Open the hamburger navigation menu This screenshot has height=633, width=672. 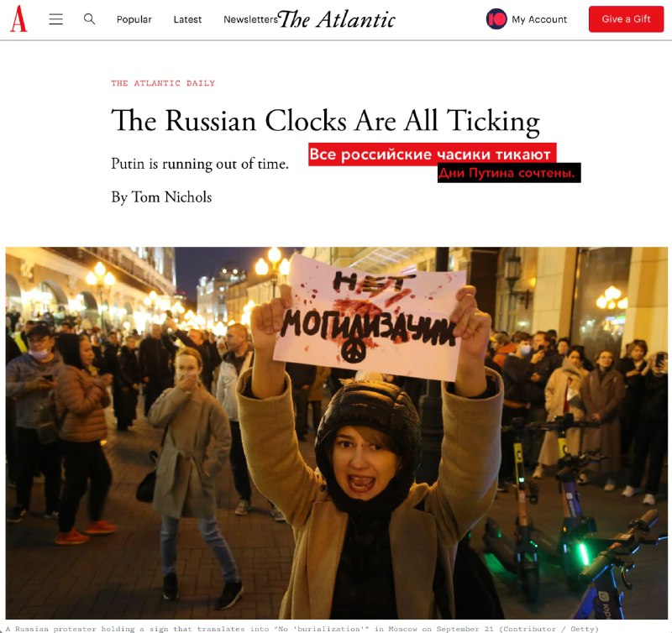(55, 19)
